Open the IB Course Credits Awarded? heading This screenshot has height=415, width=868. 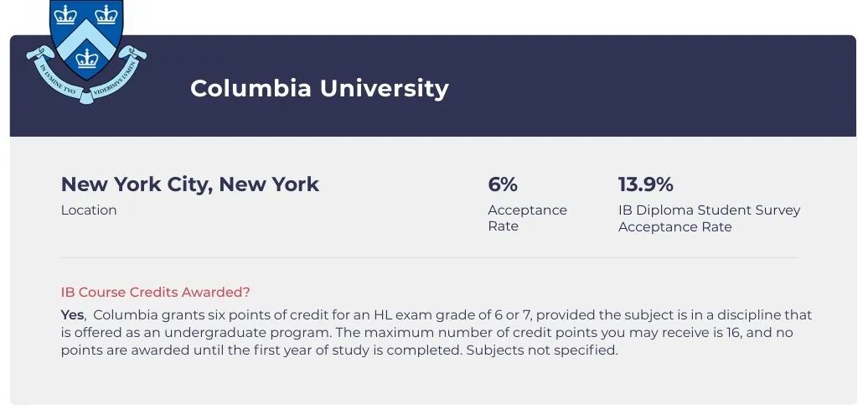[156, 293]
